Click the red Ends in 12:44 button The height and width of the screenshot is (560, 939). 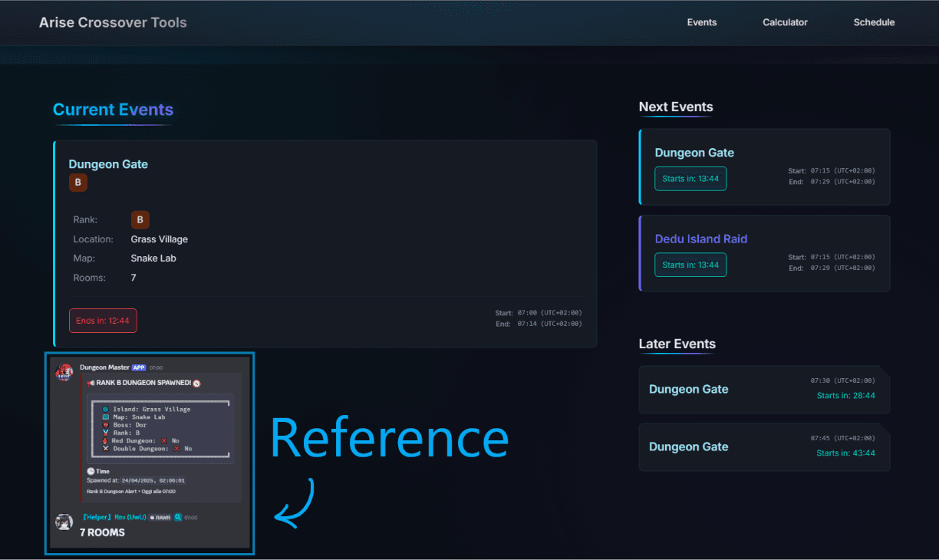coord(103,321)
